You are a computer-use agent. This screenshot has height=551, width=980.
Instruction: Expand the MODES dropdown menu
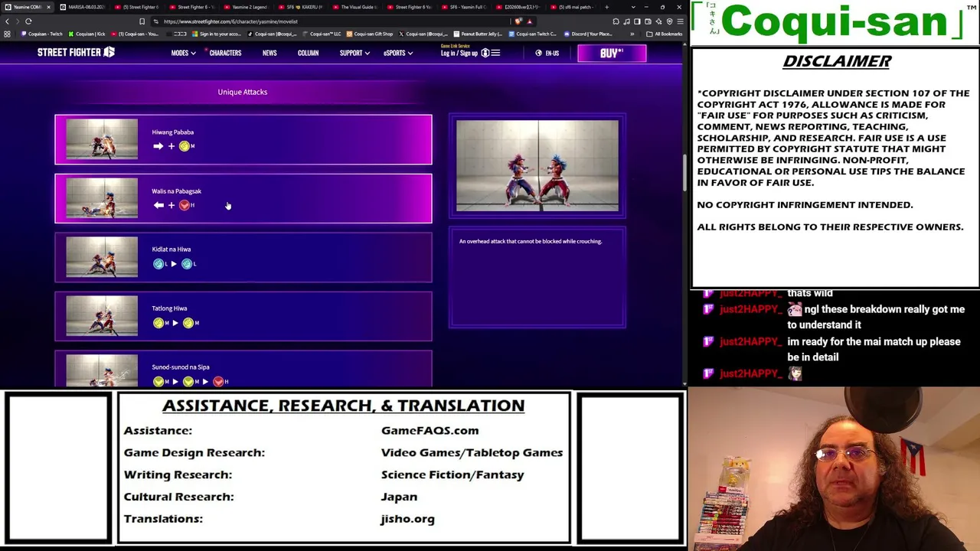(183, 53)
